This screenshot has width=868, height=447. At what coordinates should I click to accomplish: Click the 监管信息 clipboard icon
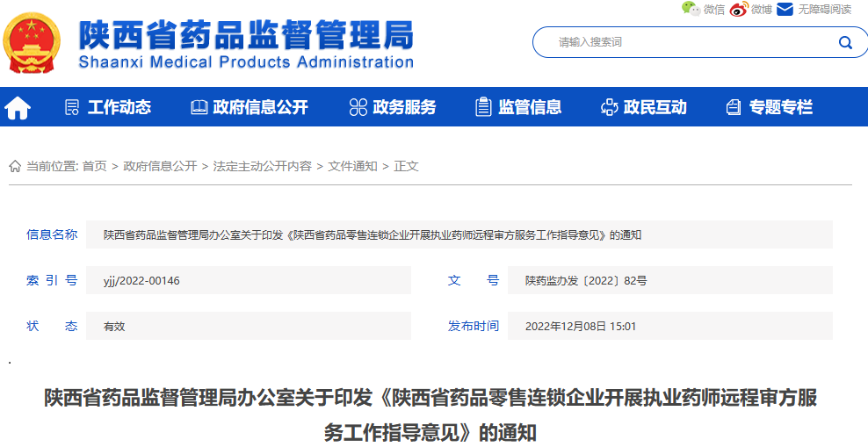(483, 107)
